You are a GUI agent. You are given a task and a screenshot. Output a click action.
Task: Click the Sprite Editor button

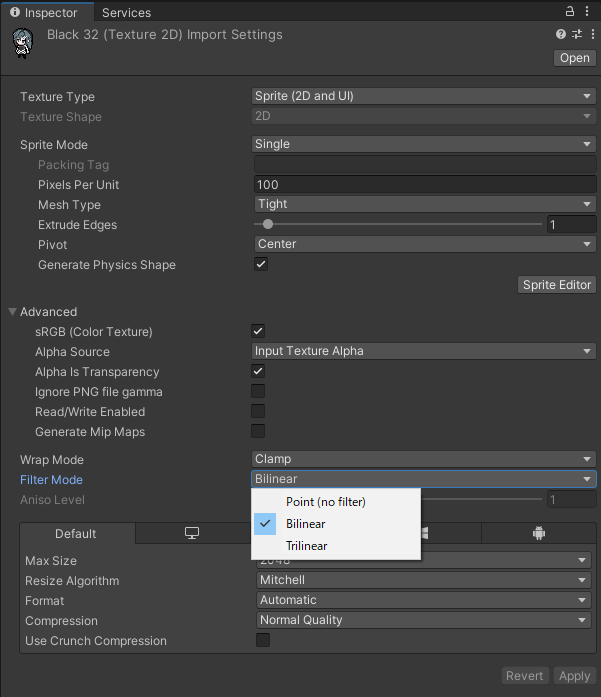point(557,285)
